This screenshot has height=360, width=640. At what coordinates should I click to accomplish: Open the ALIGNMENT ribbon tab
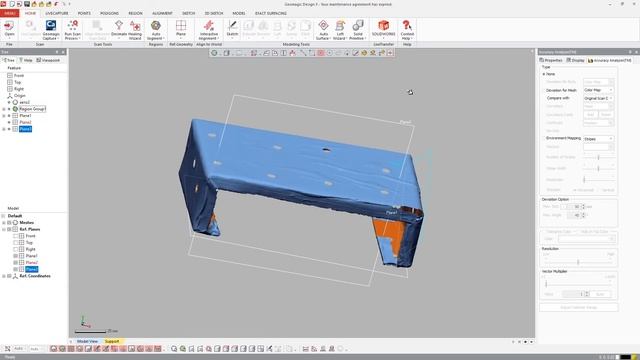pos(162,13)
